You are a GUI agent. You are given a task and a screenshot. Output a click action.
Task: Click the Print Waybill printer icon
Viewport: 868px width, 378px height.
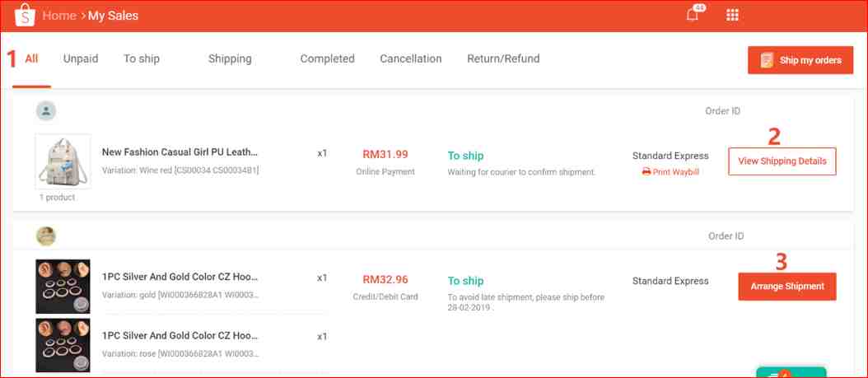tap(646, 172)
